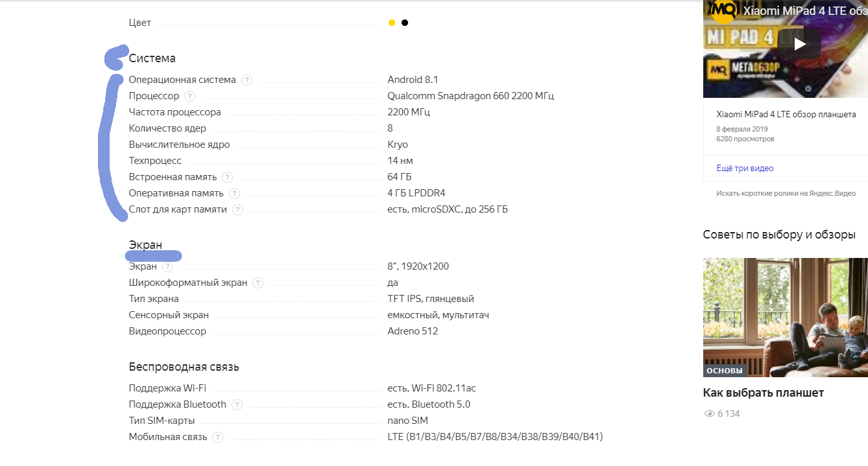Viewport: 868px width, 466px height.
Task: Select the yellow color swatch
Action: [392, 23]
